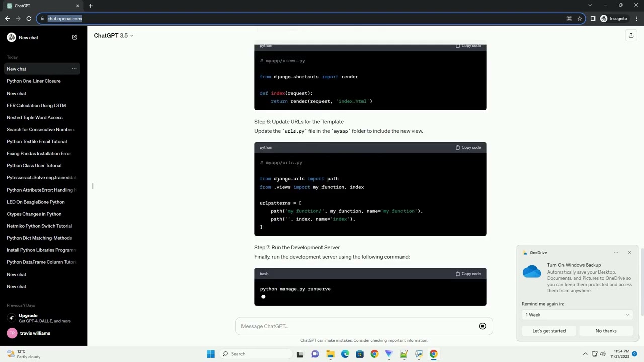
Task: Open the Chat app from the taskbar
Action: click(x=315, y=354)
